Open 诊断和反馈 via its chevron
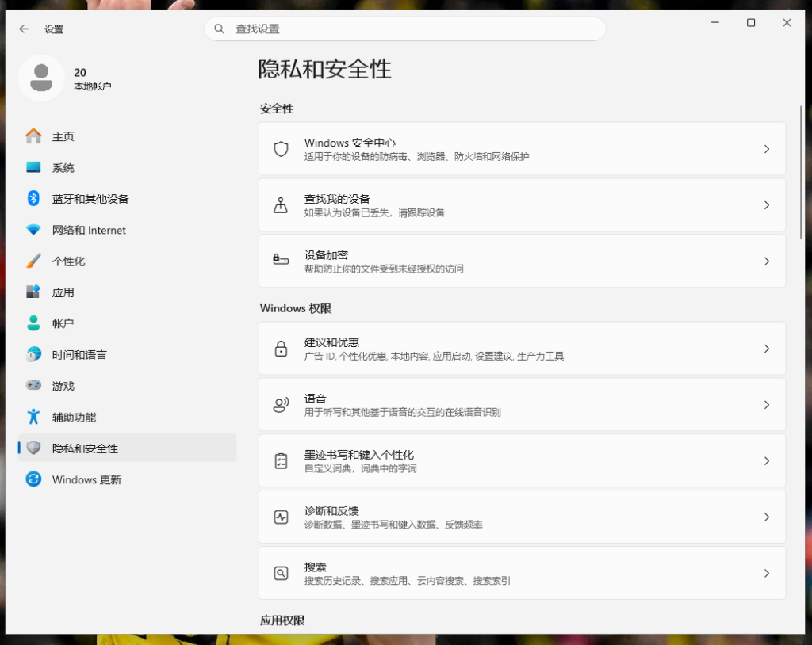This screenshot has width=812, height=645. point(767,517)
